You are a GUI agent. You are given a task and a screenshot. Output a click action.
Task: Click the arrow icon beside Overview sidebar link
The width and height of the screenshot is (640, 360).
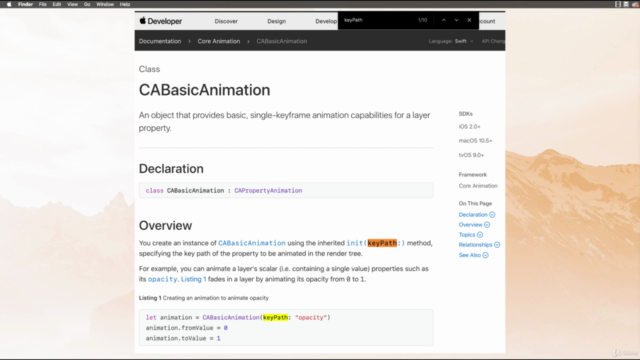click(x=487, y=225)
